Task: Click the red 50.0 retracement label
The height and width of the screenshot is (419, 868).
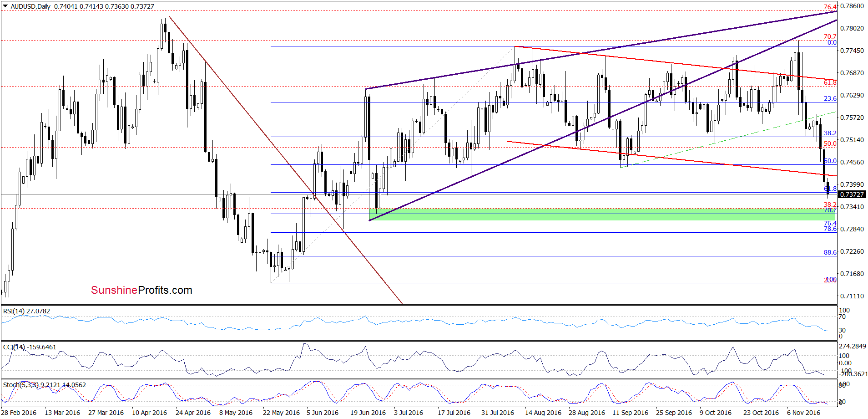Action: tap(830, 143)
